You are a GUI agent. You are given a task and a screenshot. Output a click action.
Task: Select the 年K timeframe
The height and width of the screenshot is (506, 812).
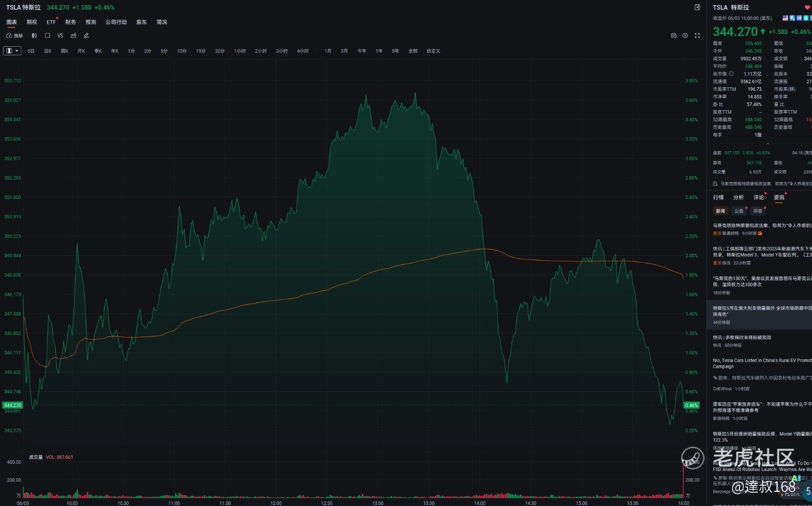pyautogui.click(x=115, y=51)
